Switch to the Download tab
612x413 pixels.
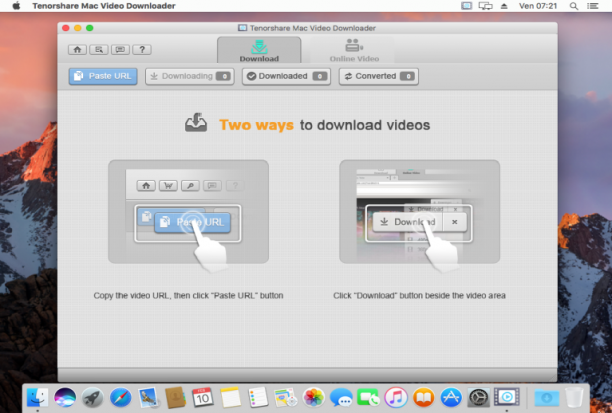click(x=259, y=50)
